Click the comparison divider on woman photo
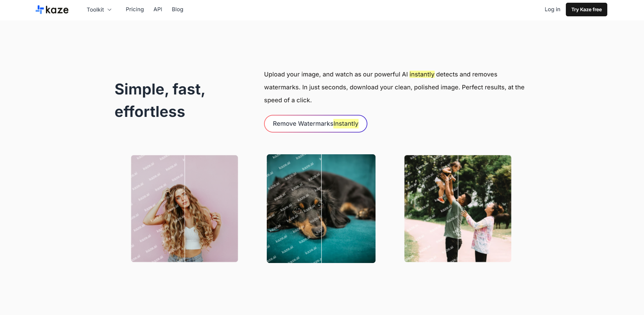The width and height of the screenshot is (644, 315). pyautogui.click(x=185, y=209)
